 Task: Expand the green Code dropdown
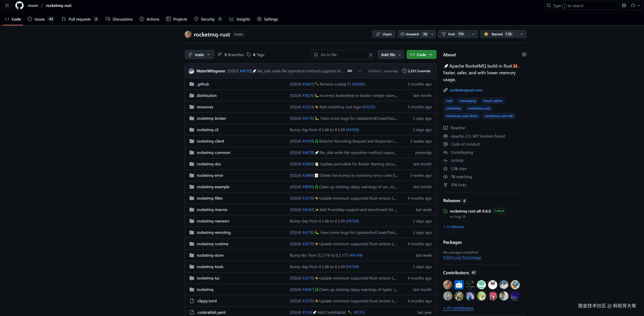click(421, 54)
